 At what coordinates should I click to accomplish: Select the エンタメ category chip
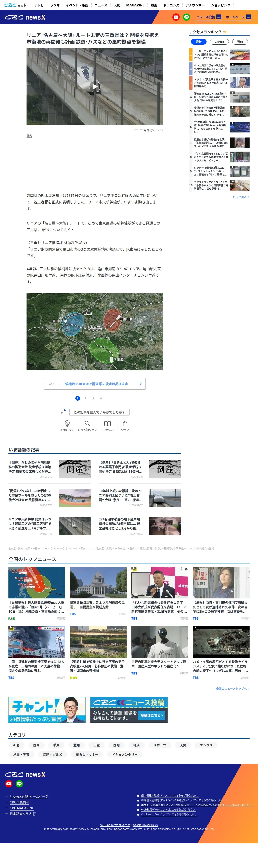click(x=206, y=745)
